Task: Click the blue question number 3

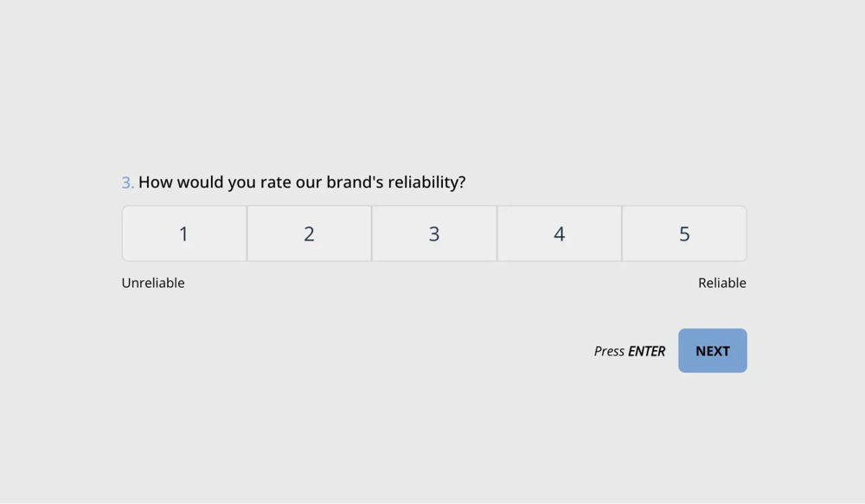Action: 126,182
